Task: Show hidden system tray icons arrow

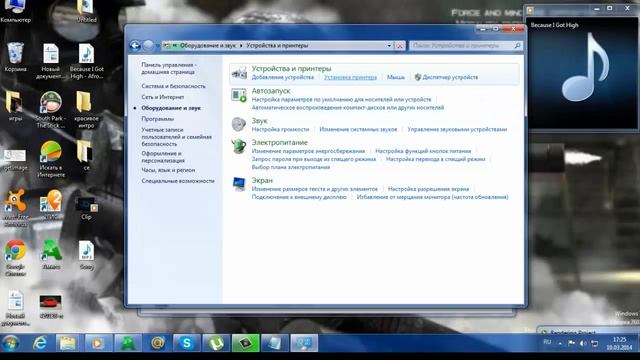Action: [560, 343]
